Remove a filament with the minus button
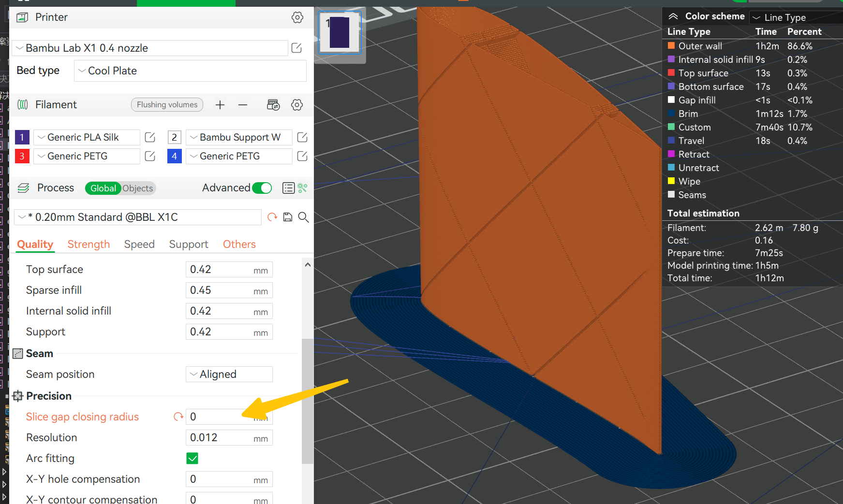The height and width of the screenshot is (504, 843). [x=242, y=104]
